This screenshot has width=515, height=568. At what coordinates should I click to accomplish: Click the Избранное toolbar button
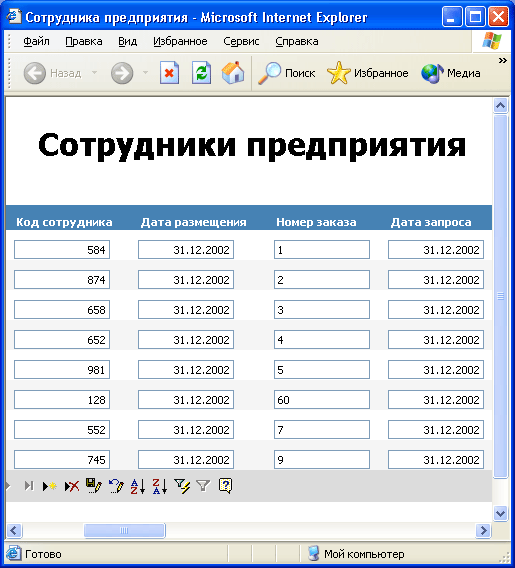[x=367, y=73]
